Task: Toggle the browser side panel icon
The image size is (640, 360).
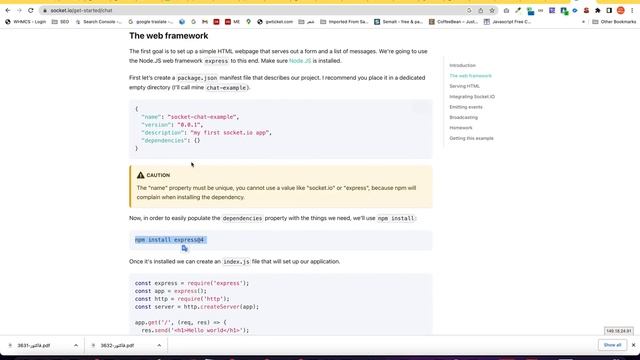Action: (x=609, y=10)
